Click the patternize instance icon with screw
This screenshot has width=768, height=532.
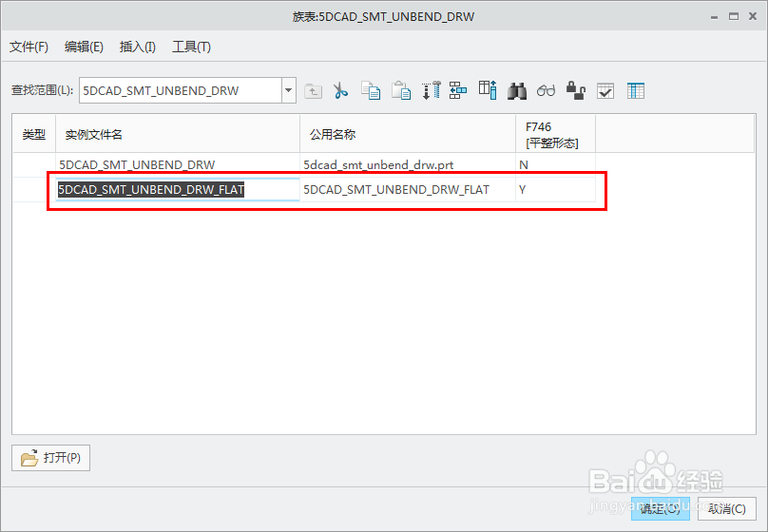(431, 90)
